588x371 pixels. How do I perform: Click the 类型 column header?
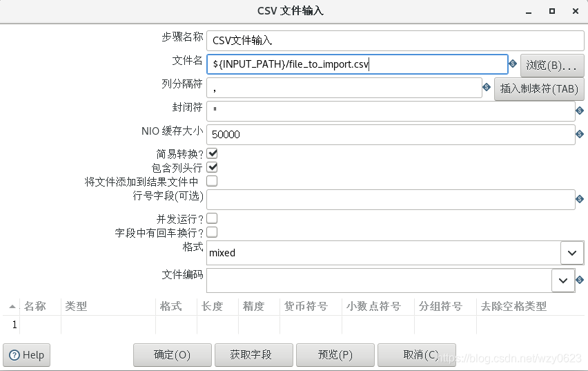tap(108, 307)
